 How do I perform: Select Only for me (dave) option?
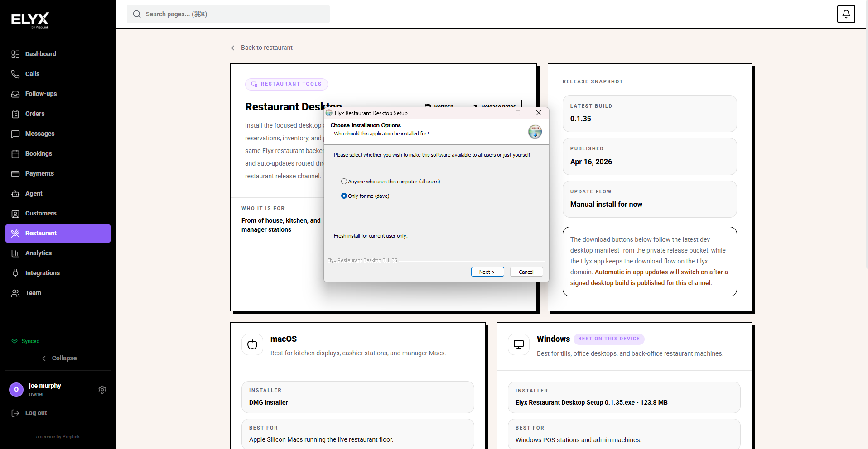click(365, 196)
